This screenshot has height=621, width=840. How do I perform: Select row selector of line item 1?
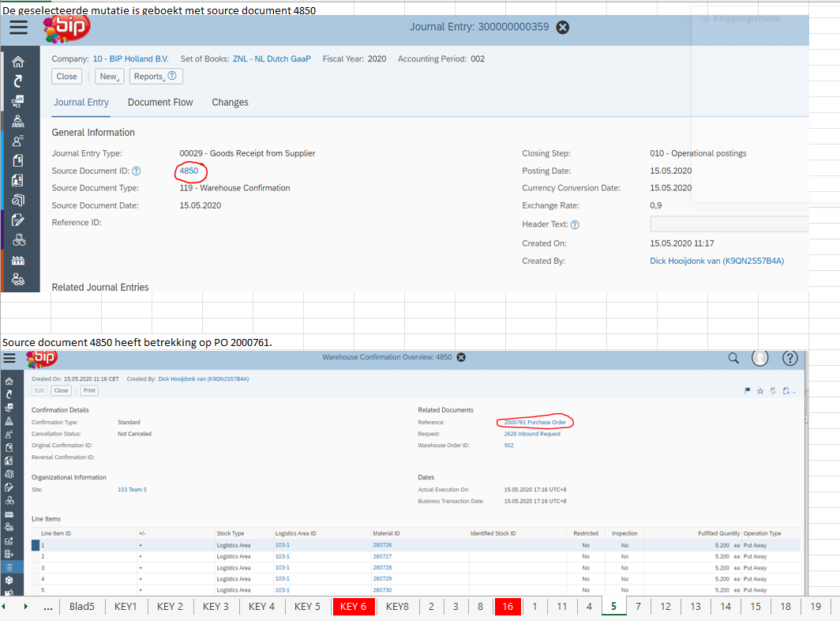(x=36, y=545)
